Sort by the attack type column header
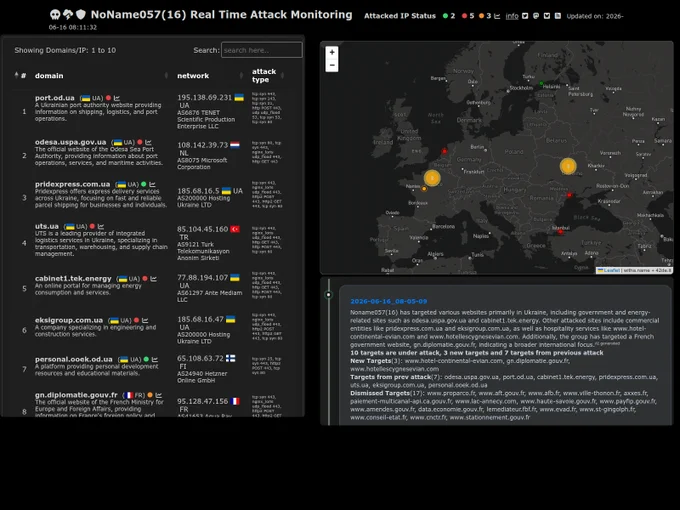The width and height of the screenshot is (680, 510). point(268,75)
